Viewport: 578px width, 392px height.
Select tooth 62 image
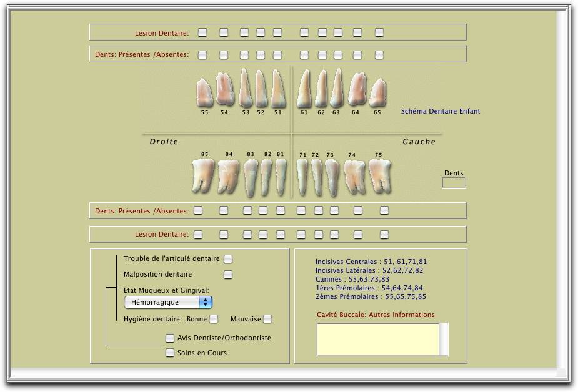tap(321, 89)
